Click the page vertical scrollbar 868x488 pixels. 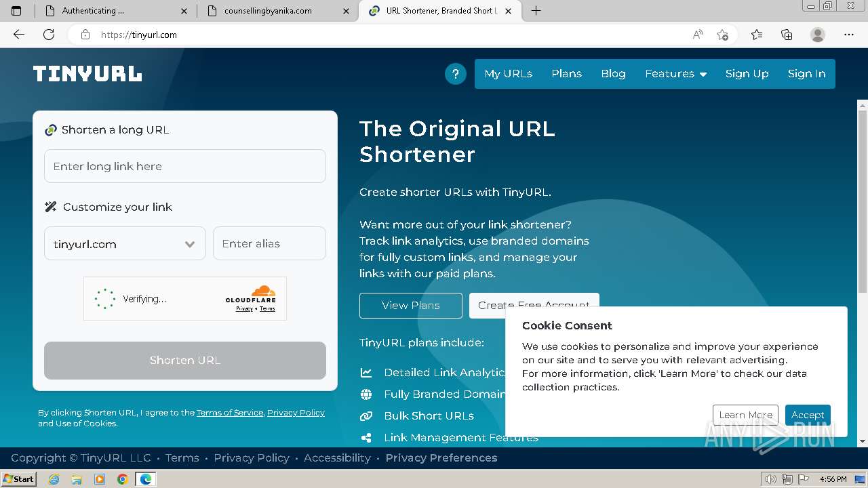[x=863, y=201]
